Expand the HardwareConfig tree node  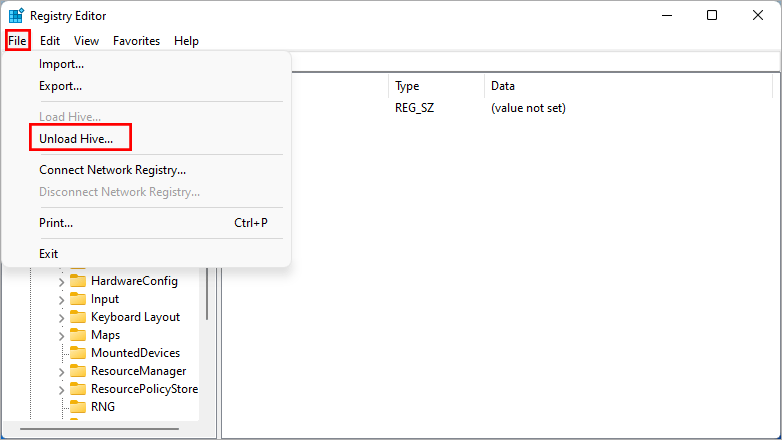[x=61, y=281]
